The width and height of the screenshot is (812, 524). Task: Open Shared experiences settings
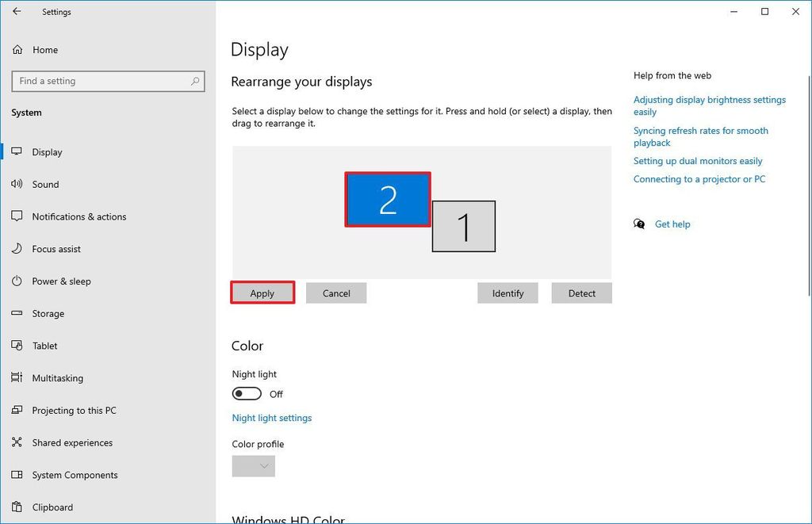pyautogui.click(x=17, y=442)
